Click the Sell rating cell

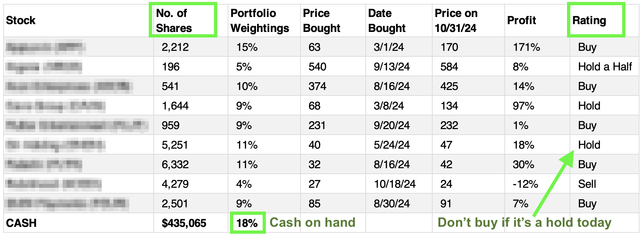click(x=587, y=184)
